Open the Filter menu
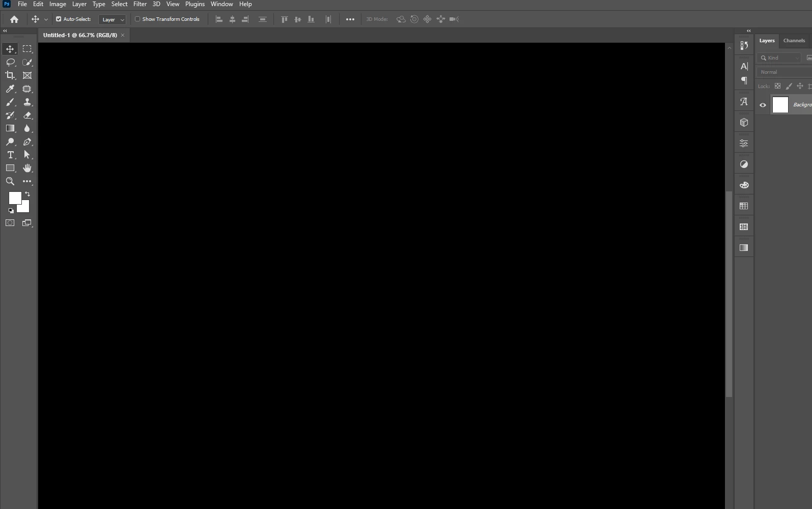This screenshot has height=509, width=812. 140,4
